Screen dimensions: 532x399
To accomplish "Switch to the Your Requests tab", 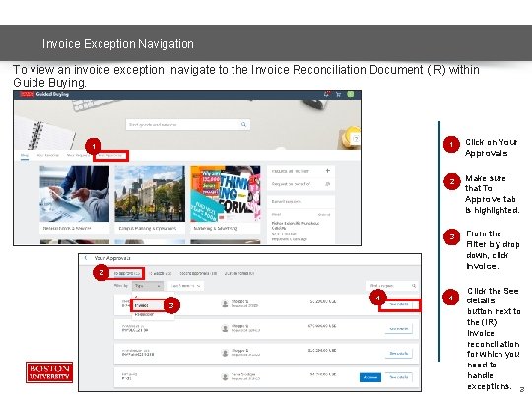I will click(78, 155).
